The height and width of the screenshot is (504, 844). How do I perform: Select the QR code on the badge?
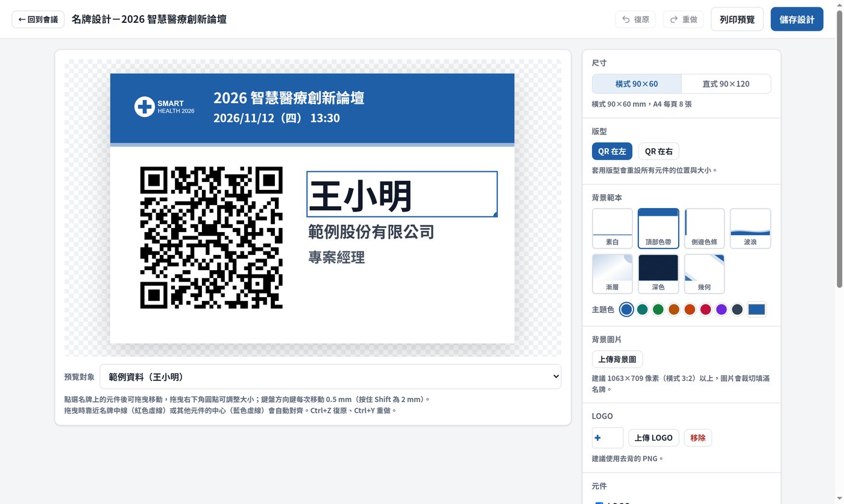coord(212,238)
